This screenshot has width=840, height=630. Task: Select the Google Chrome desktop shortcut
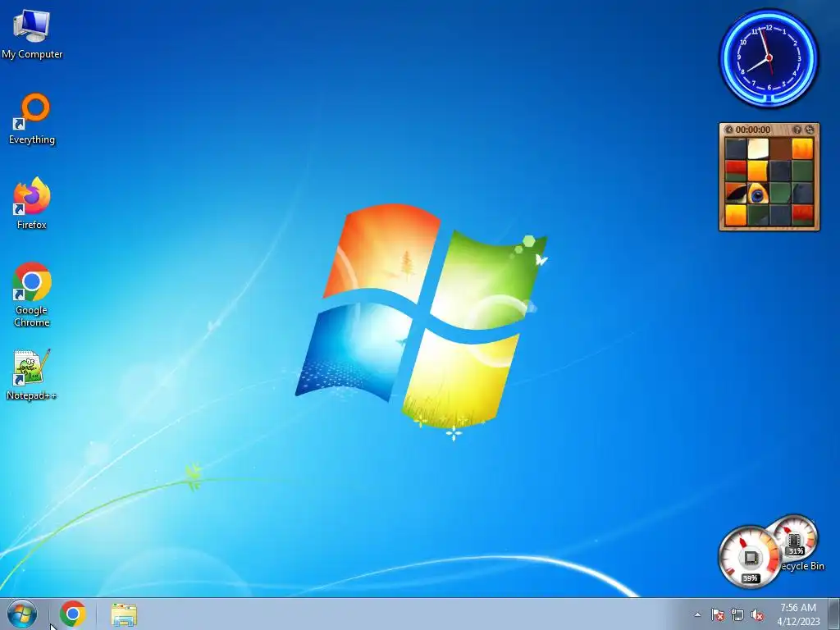pyautogui.click(x=32, y=294)
